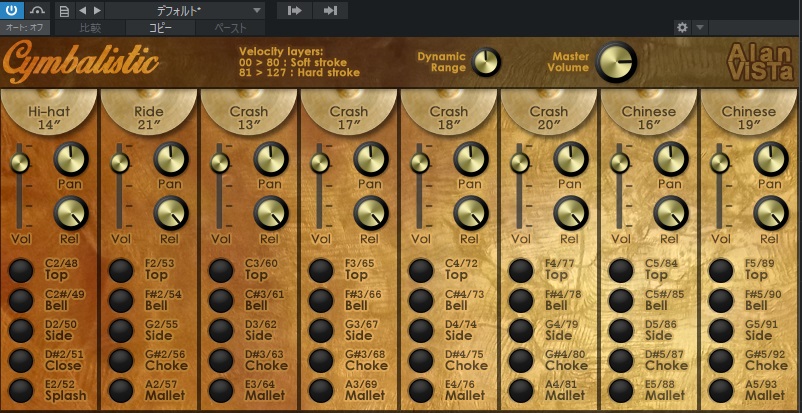The image size is (802, 413).
Task: Open the preset file page icon
Action: 64,11
